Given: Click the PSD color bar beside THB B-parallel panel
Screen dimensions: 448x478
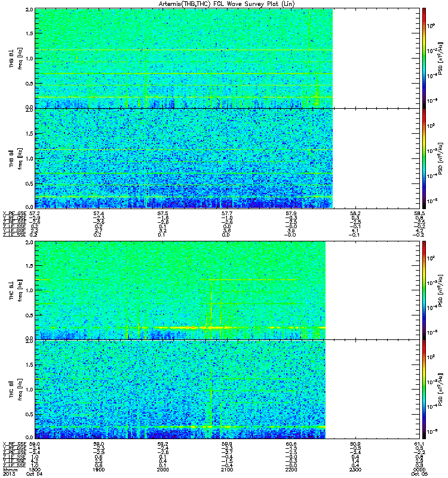Looking at the screenshot, I should tap(424, 159).
